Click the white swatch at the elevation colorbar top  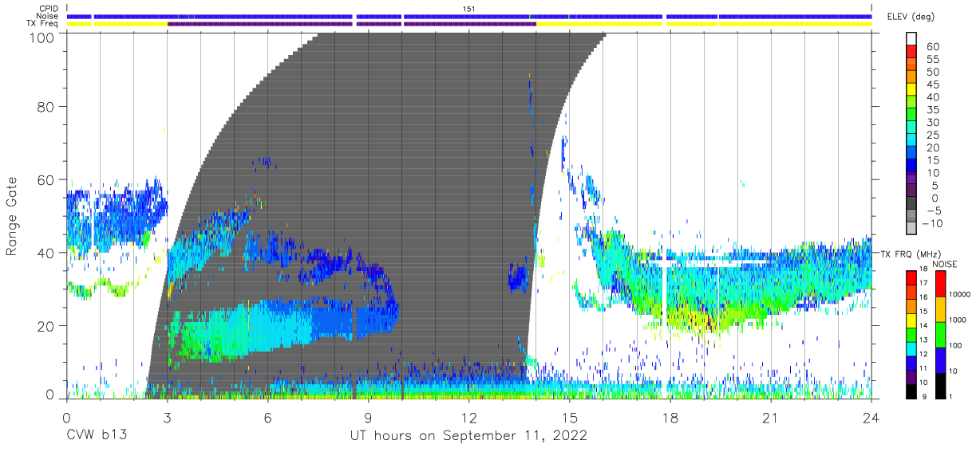pos(912,38)
